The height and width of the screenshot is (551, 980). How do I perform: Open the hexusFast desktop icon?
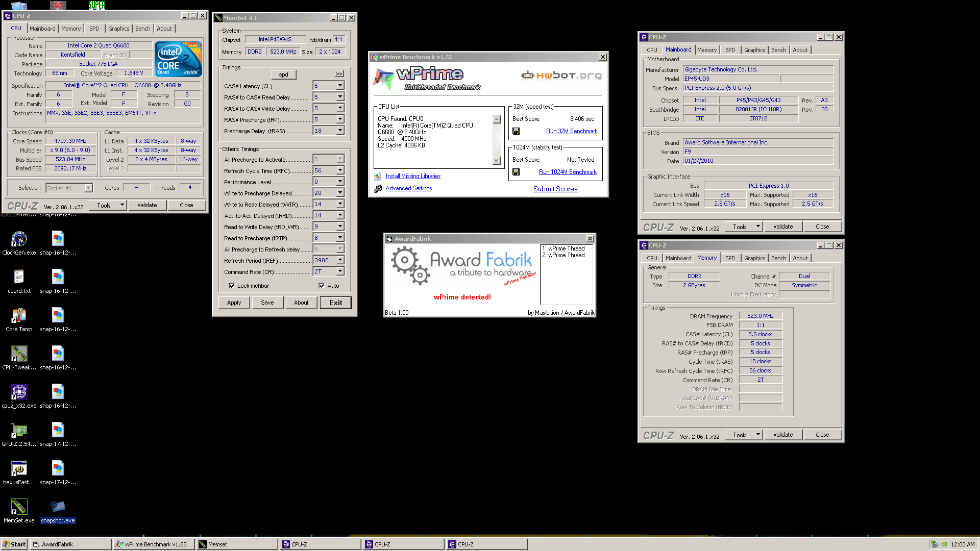coord(19,469)
